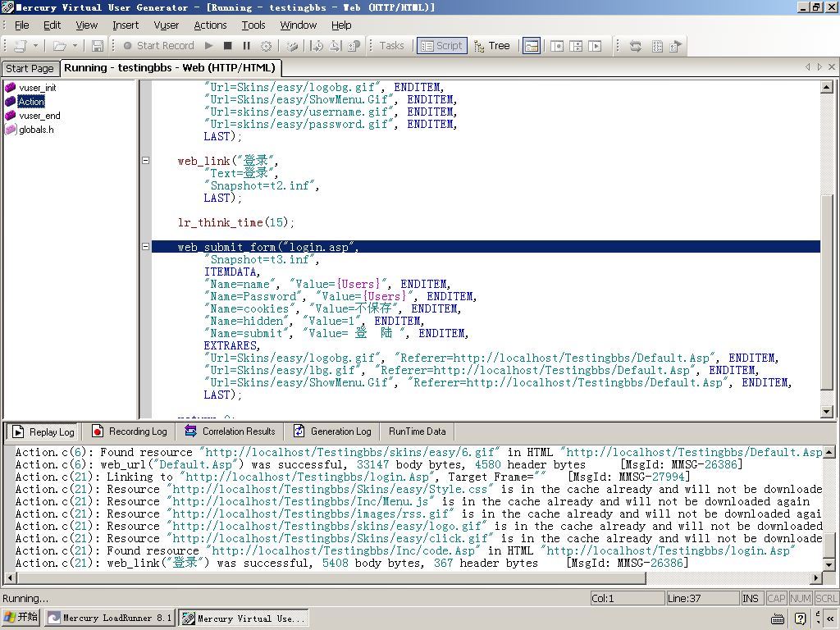Toggle the output window display icon

[532, 46]
